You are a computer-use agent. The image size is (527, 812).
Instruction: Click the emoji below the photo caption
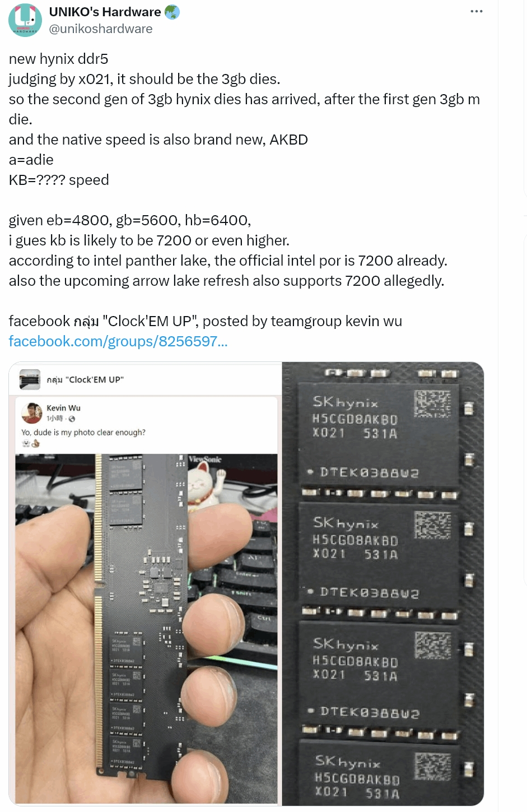click(x=30, y=443)
